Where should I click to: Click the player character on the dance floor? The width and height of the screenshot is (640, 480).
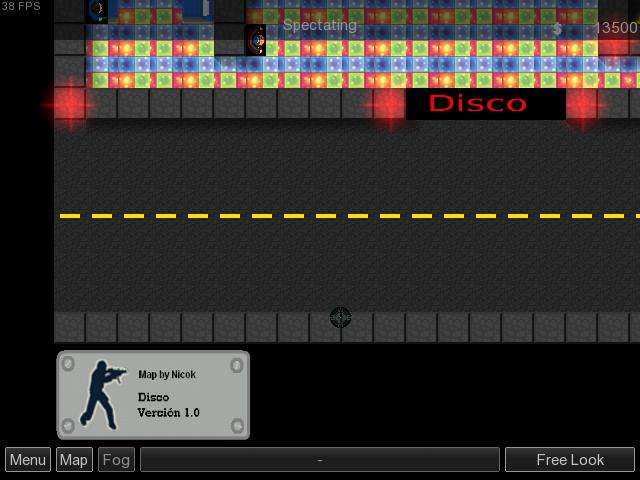click(256, 40)
